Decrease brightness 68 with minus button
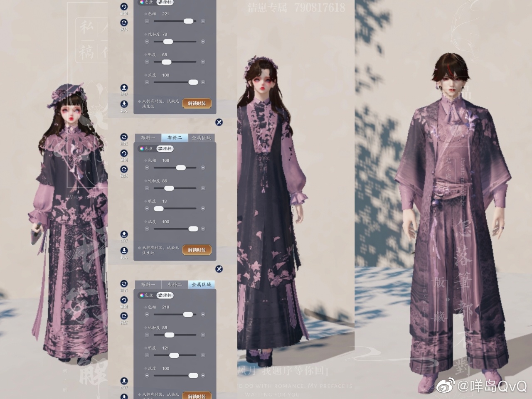532x399 pixels. click(147, 62)
